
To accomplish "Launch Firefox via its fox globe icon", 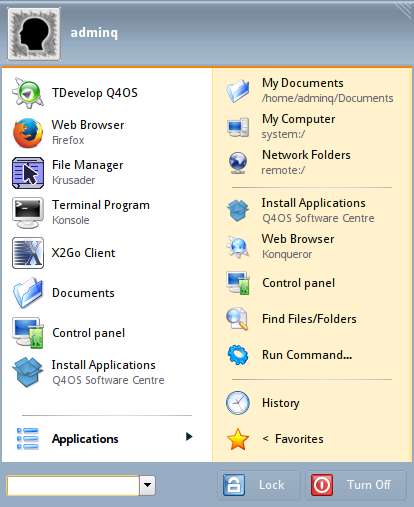I will pyautogui.click(x=28, y=133).
